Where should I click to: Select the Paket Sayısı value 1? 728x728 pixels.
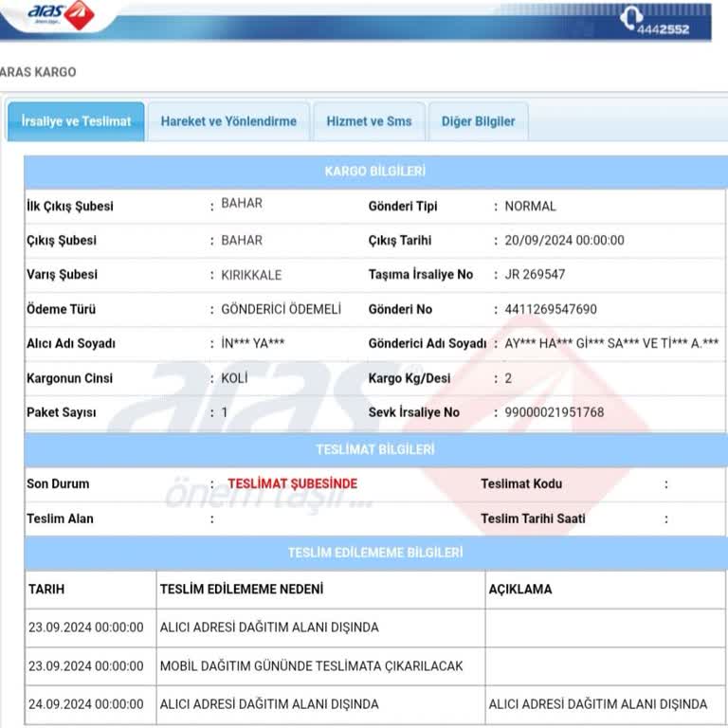[x=225, y=412]
